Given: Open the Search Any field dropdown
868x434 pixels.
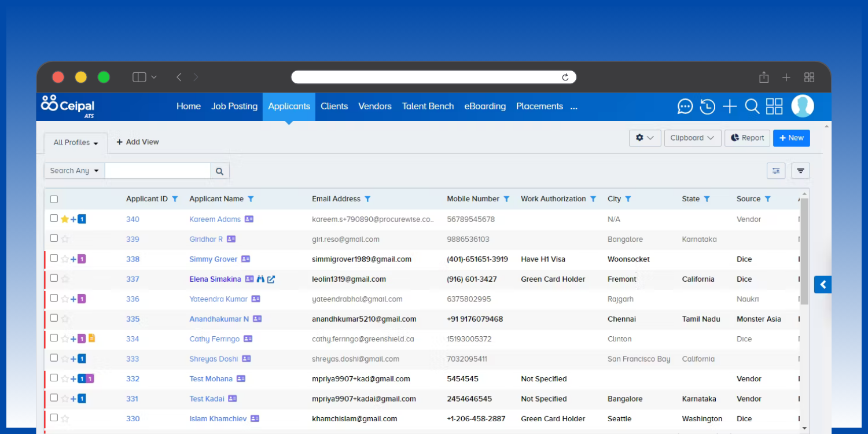Looking at the screenshot, I should [x=73, y=170].
